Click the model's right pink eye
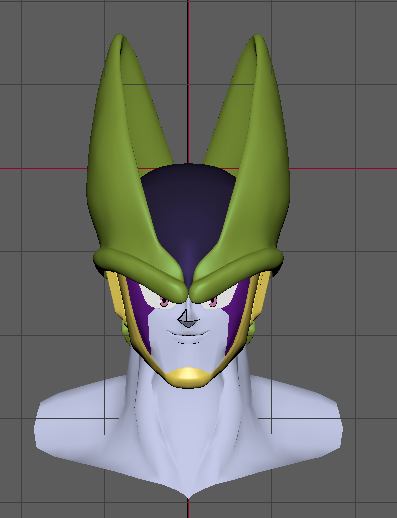Screen dimensions: 397x518 [213, 302]
